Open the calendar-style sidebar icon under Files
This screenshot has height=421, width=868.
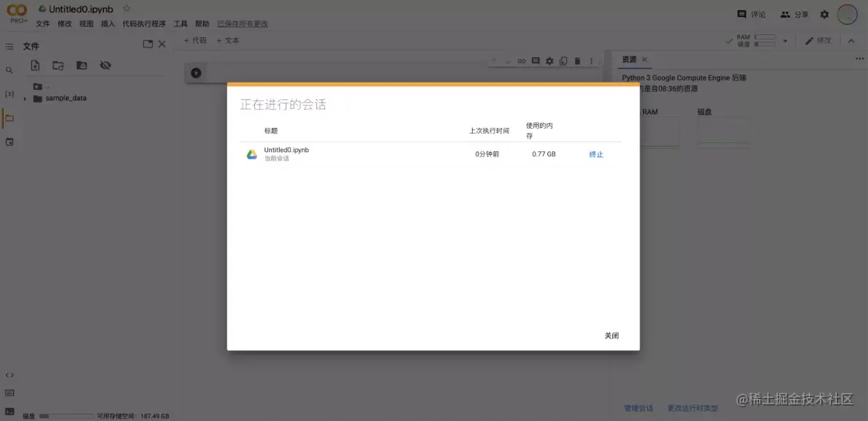pyautogui.click(x=9, y=142)
